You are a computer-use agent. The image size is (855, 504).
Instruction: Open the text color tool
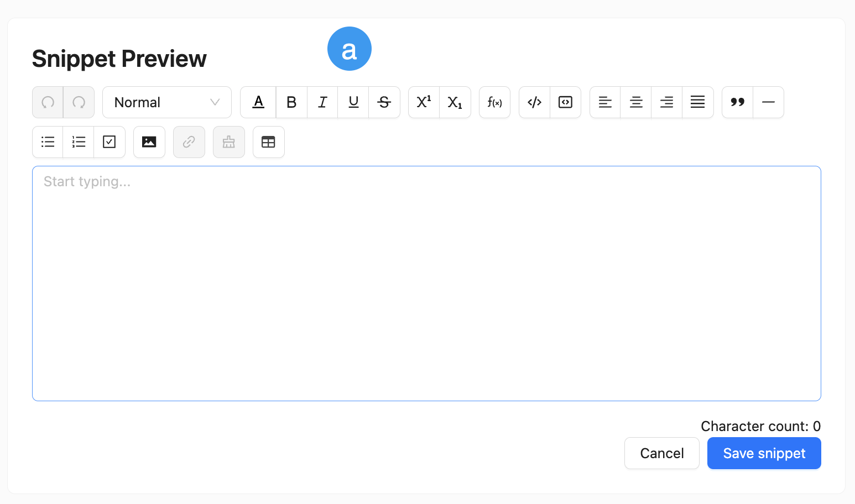coord(258,102)
